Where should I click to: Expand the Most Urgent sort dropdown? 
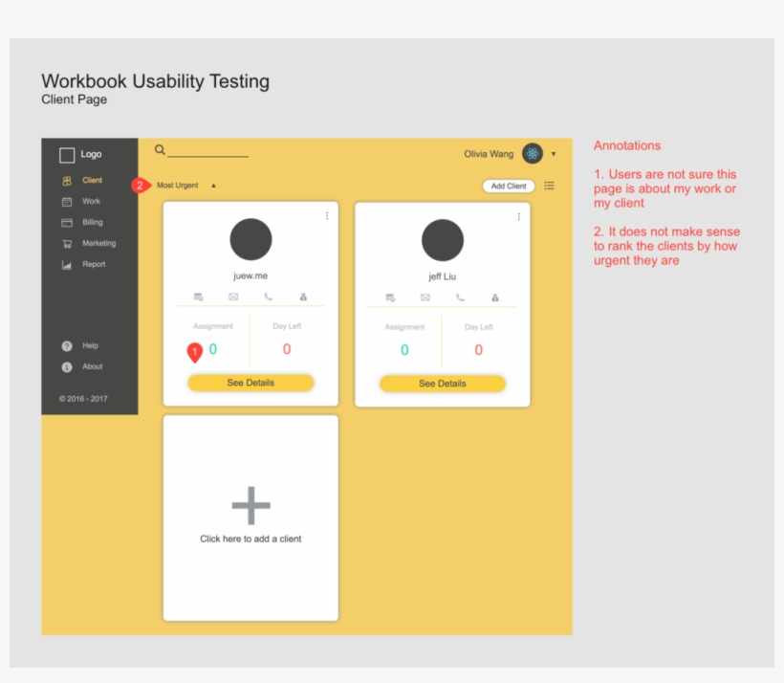coord(213,186)
